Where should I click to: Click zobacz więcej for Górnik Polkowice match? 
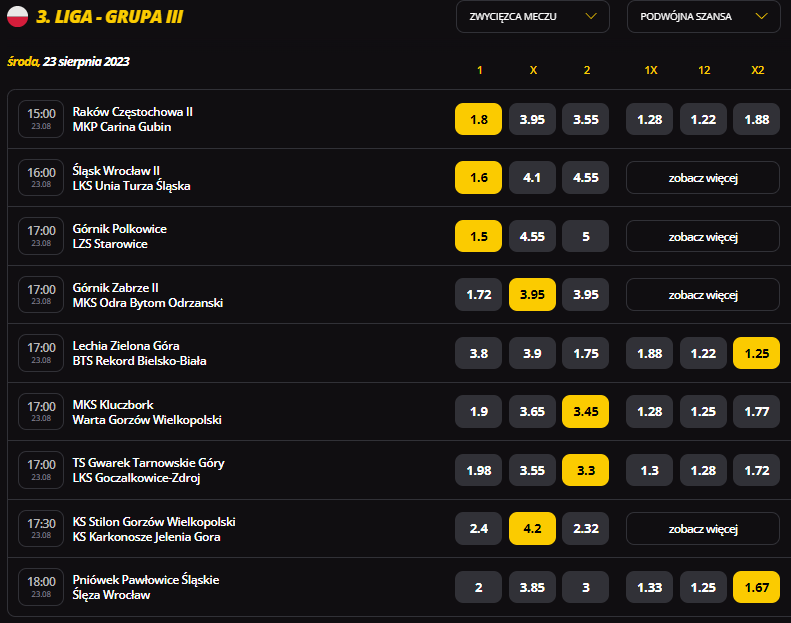coord(702,236)
